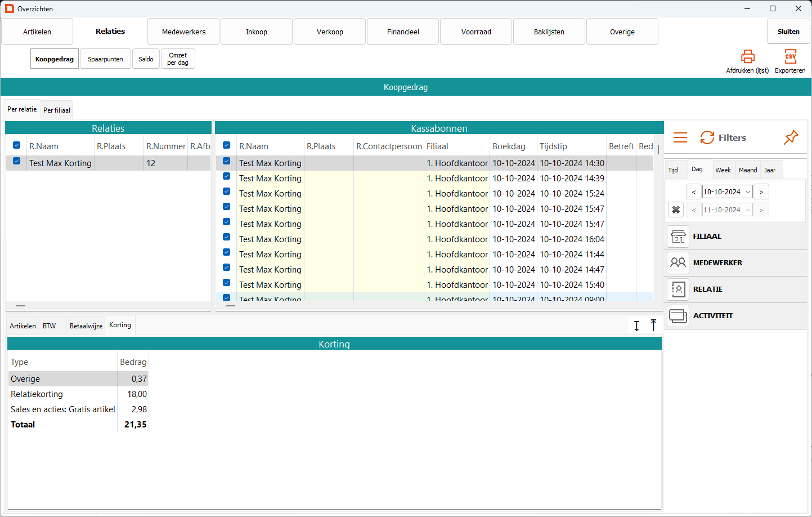This screenshot has height=517, width=812.
Task: Expand the FILIAAL filter section
Action: pos(736,237)
